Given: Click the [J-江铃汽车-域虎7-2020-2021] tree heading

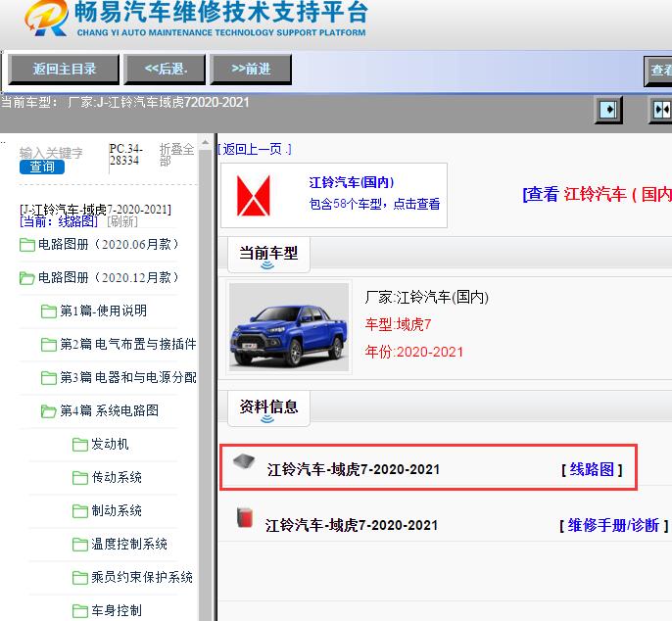Looking at the screenshot, I should (96, 210).
